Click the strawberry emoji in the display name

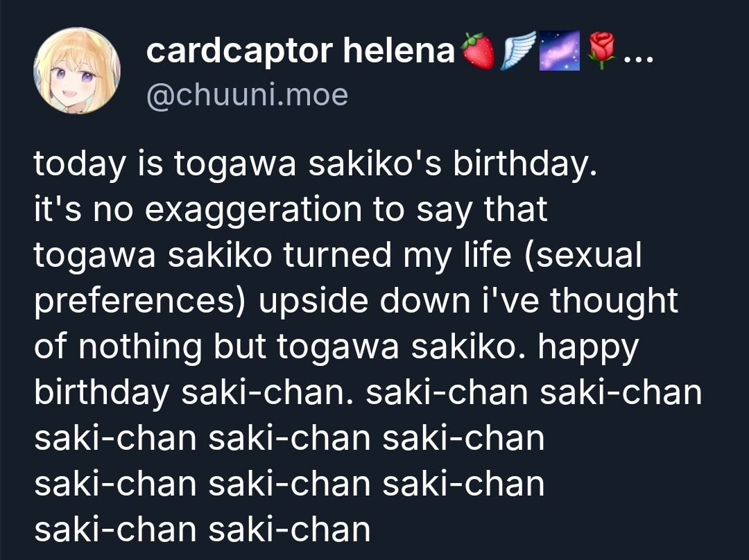point(479,51)
